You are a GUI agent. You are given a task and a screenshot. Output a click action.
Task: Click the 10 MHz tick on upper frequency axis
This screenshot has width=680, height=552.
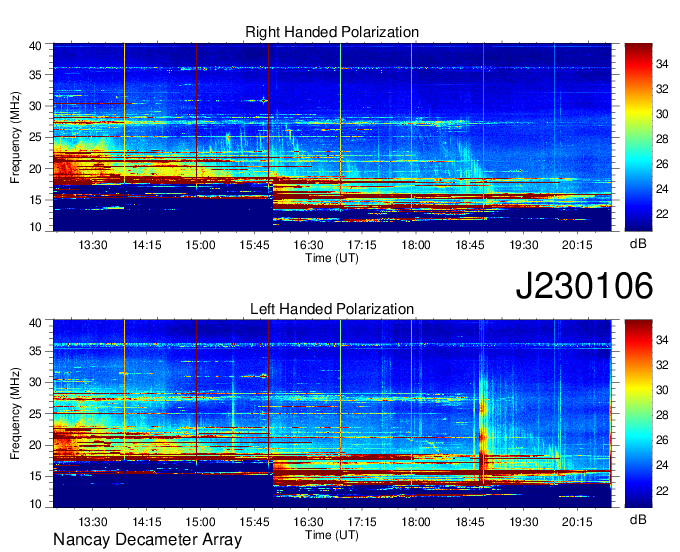tap(35, 226)
